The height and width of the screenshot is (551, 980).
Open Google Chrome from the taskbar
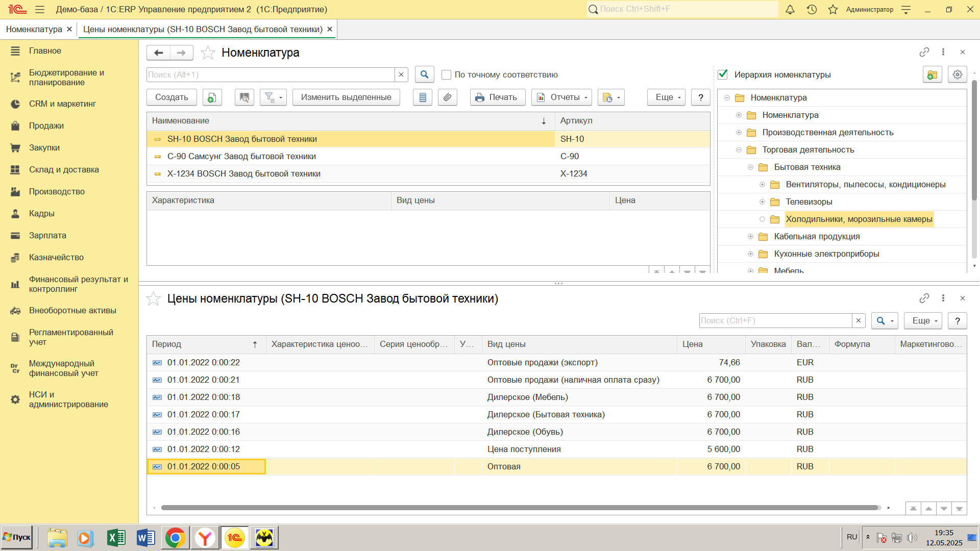175,538
